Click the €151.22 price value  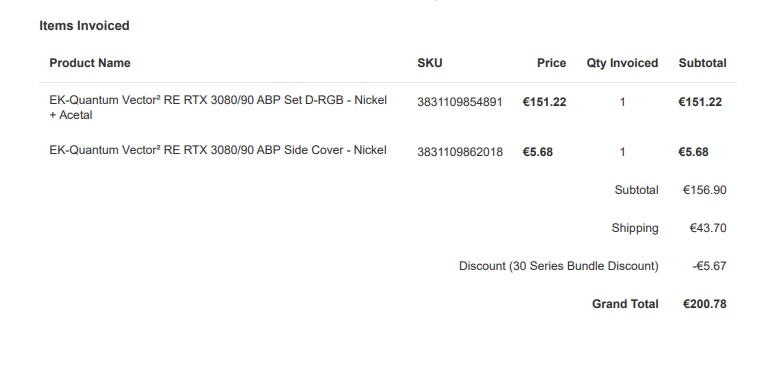(x=544, y=102)
